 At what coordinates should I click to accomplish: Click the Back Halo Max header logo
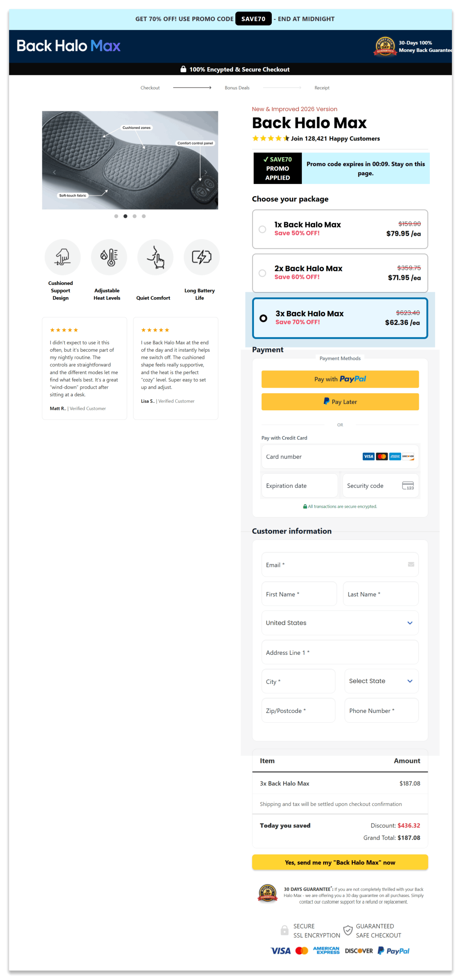(68, 46)
